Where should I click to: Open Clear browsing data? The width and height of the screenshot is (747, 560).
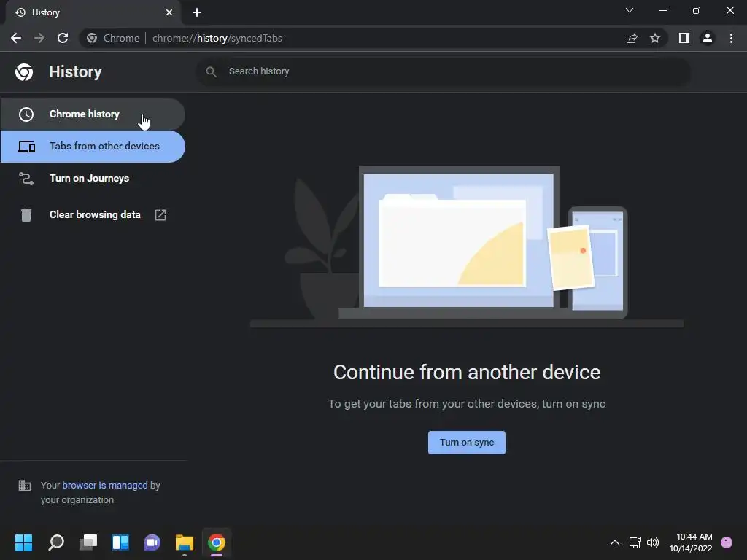tap(93, 215)
